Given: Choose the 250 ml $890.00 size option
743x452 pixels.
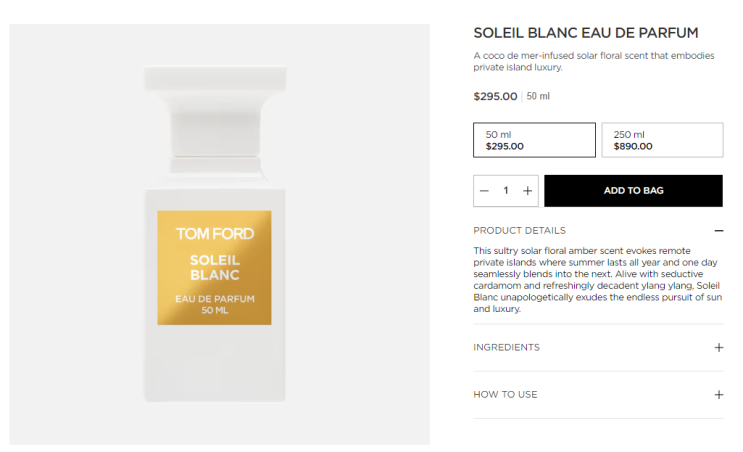Looking at the screenshot, I should tap(662, 140).
